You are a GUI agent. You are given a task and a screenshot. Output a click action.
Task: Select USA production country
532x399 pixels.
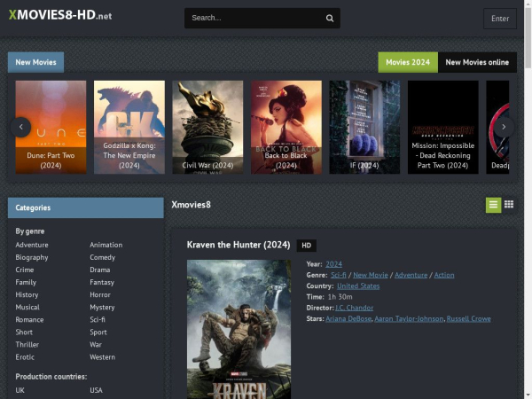click(x=96, y=390)
